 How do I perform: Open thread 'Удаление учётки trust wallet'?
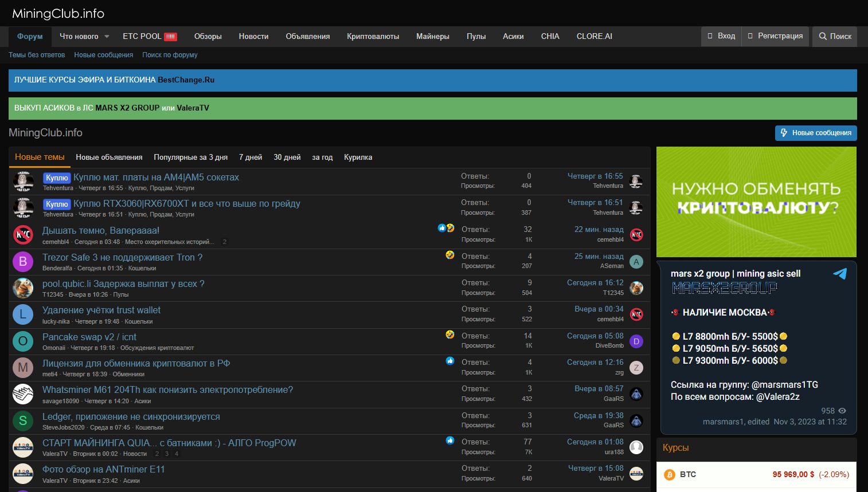click(101, 310)
